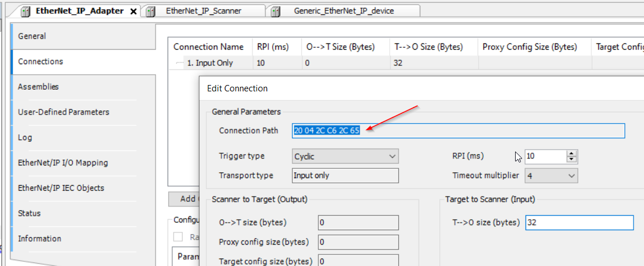Click the Connection Path input field
This screenshot has height=266, width=644.
[458, 131]
